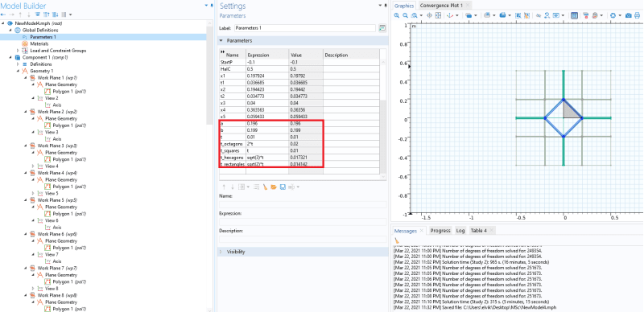Click the Label field containing Parameters 1
This screenshot has width=644, height=312.
(305, 28)
